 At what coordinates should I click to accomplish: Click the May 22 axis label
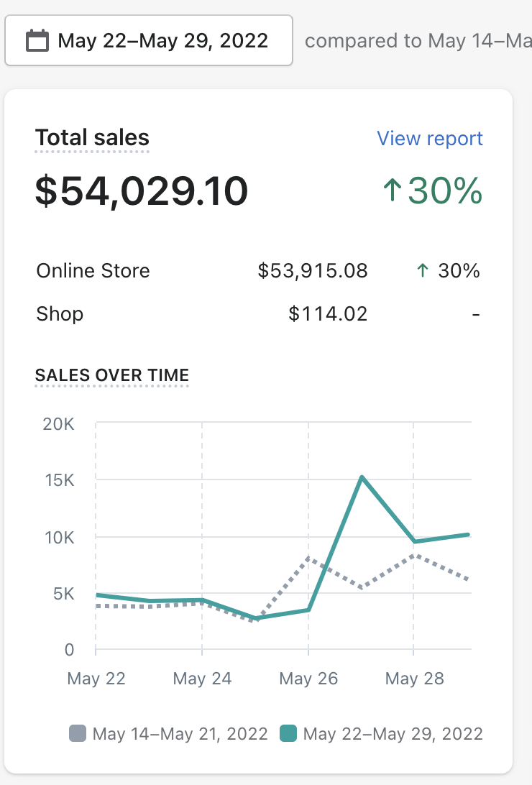coord(96,679)
